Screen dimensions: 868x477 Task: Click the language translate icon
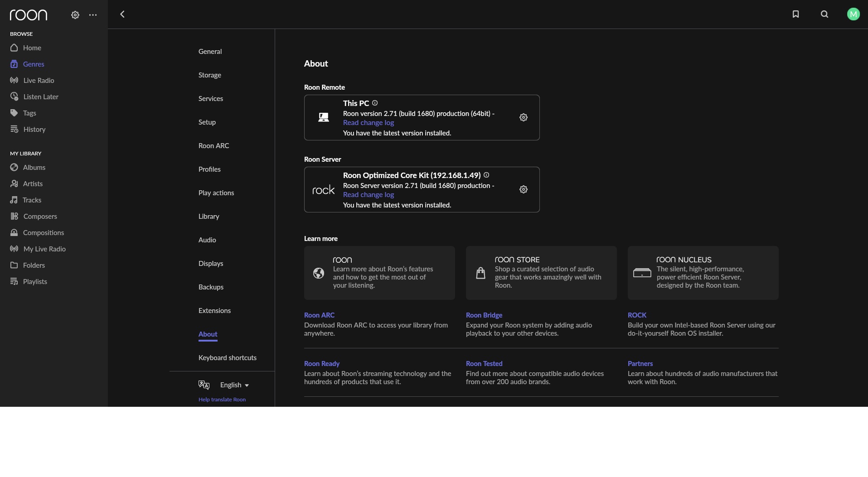(x=204, y=385)
